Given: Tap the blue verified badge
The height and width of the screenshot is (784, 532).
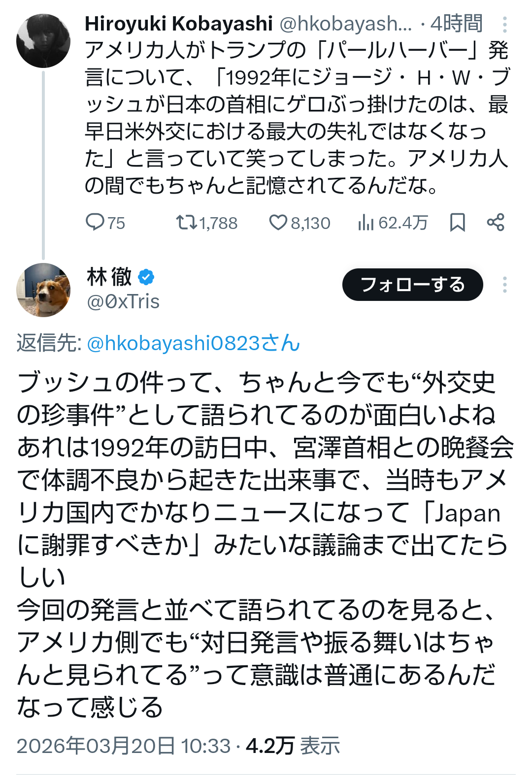Looking at the screenshot, I should point(146,277).
